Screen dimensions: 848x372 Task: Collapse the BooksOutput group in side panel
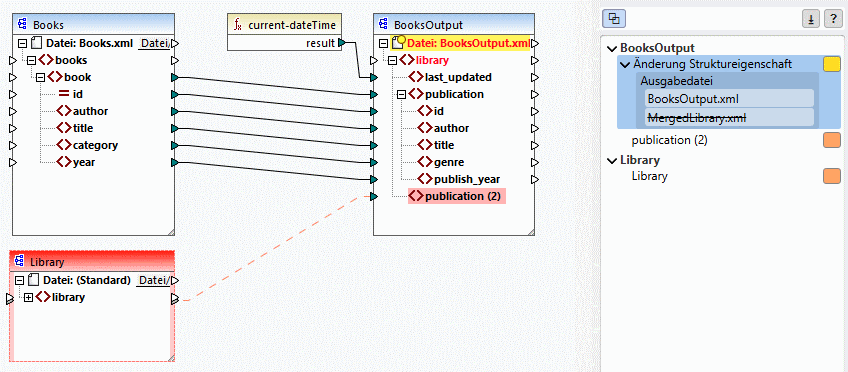[x=612, y=48]
